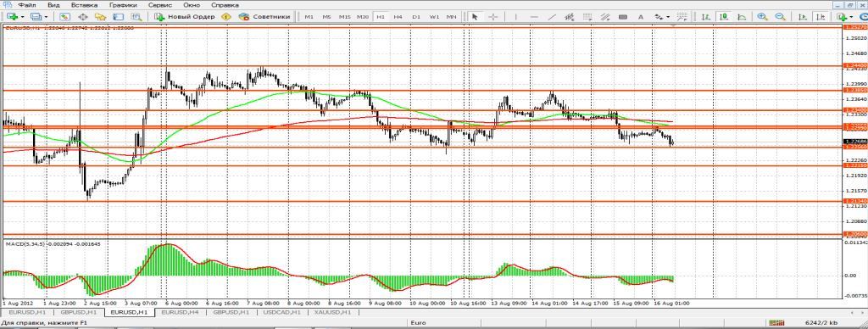The image size is (868, 329).
Task: Select the H4 timeframe button
Action: pos(398,17)
